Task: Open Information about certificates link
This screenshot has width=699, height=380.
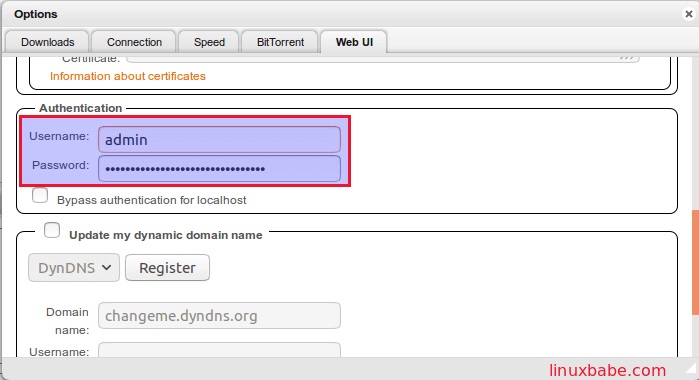Action: [127, 76]
